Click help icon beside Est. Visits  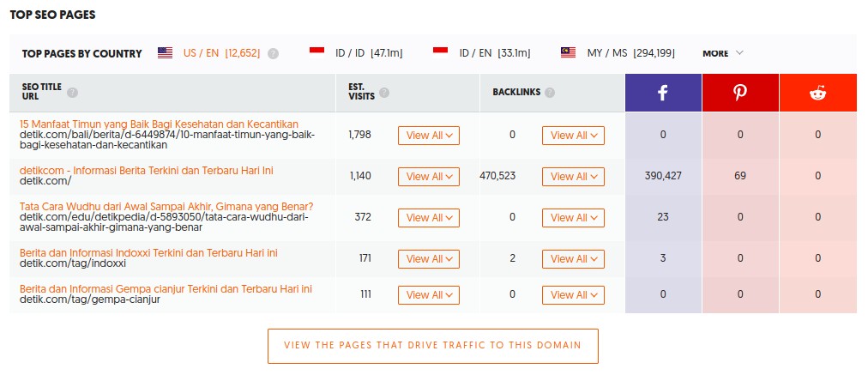(384, 93)
